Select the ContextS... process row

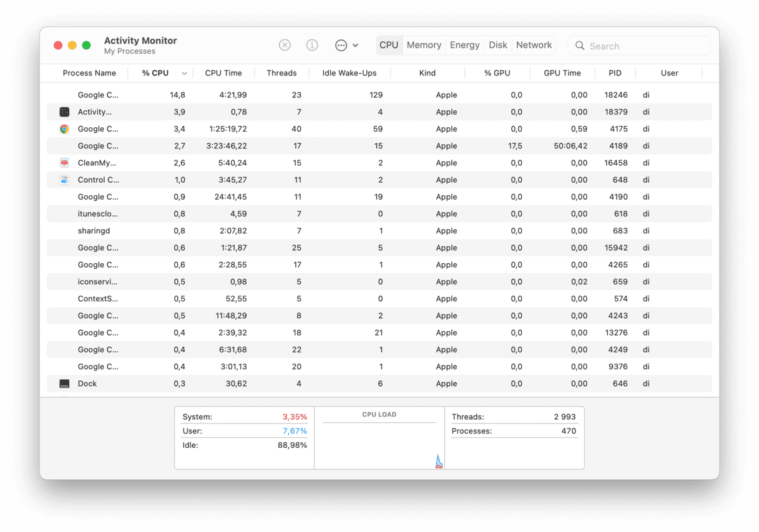click(379, 299)
